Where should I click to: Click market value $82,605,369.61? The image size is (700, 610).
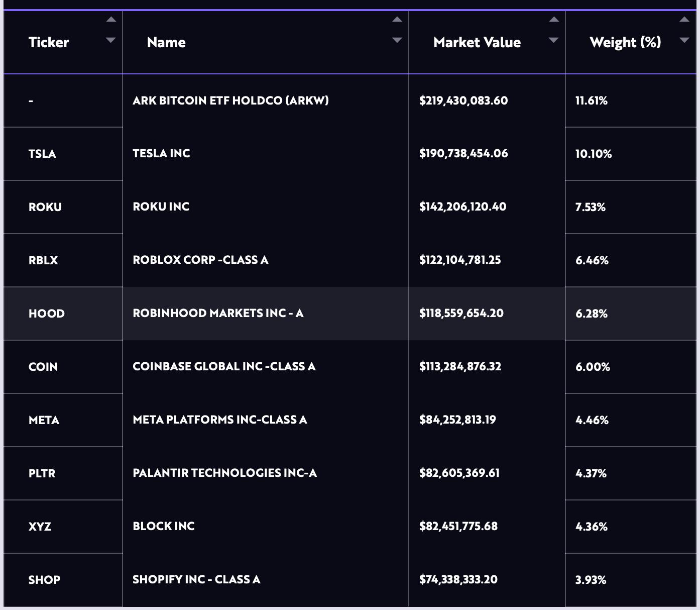pyautogui.click(x=459, y=473)
